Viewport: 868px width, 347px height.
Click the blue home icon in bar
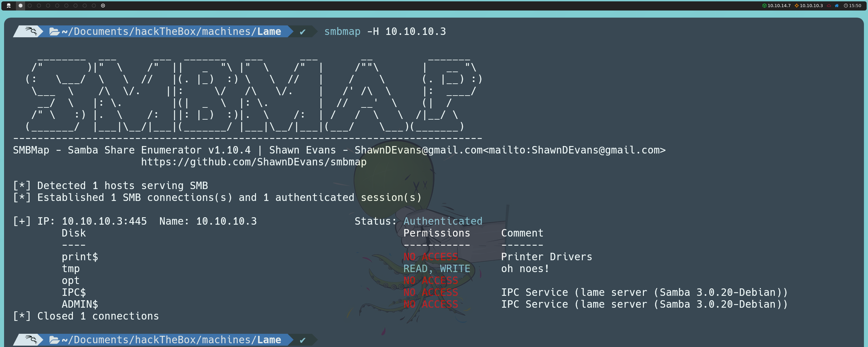point(837,5)
